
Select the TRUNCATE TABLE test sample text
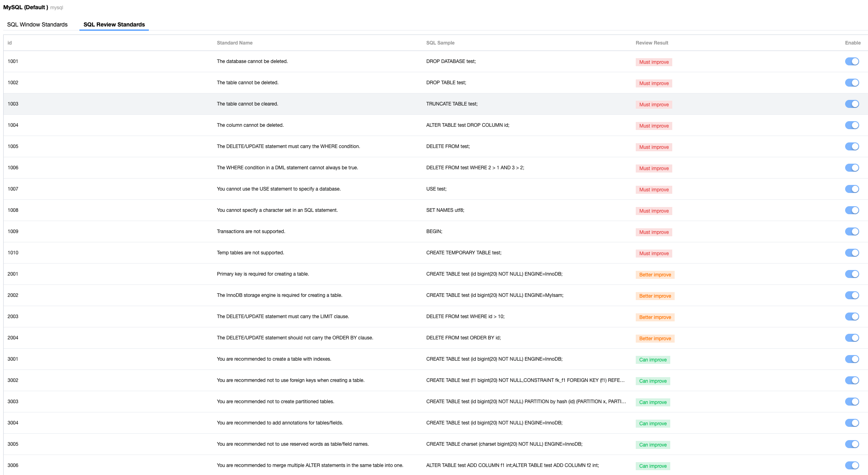(452, 104)
